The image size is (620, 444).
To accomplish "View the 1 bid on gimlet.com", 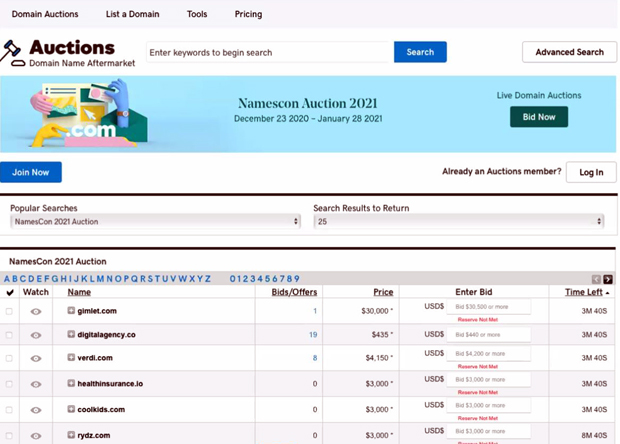I will tap(315, 311).
